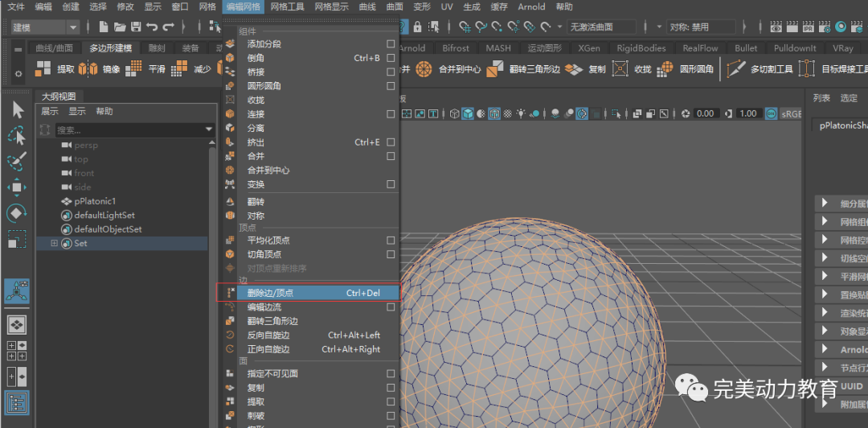Open option box for 编辑边流
868x428 pixels.
(x=391, y=307)
